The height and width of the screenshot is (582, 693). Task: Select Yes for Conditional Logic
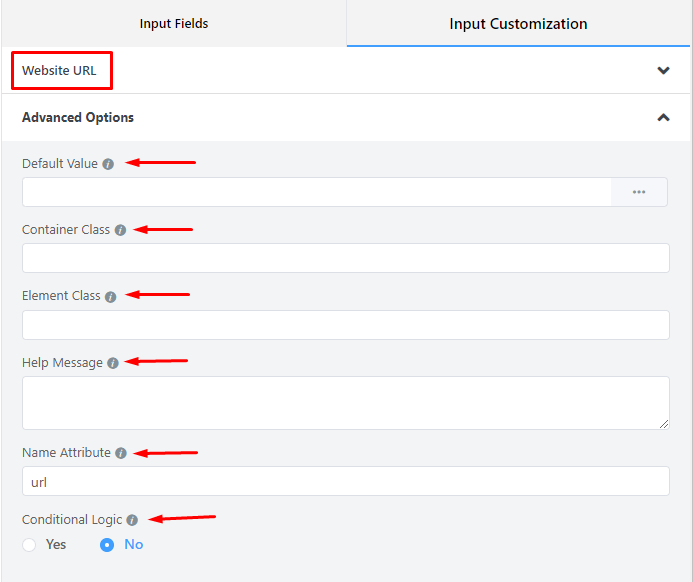pos(29,545)
